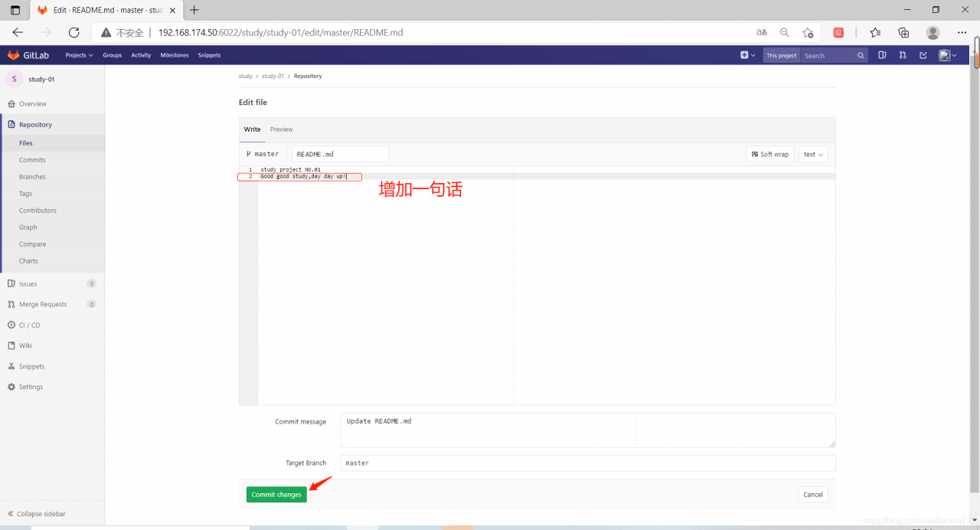Click the study-01 project avatar in the sidebar
Viewport: 980px width, 530px height.
pos(14,79)
